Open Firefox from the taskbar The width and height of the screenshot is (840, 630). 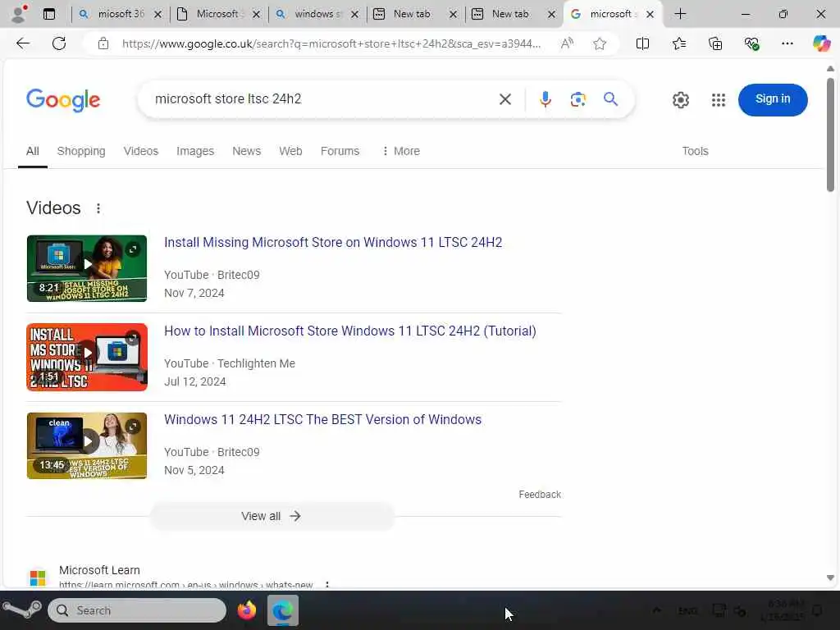tap(247, 610)
